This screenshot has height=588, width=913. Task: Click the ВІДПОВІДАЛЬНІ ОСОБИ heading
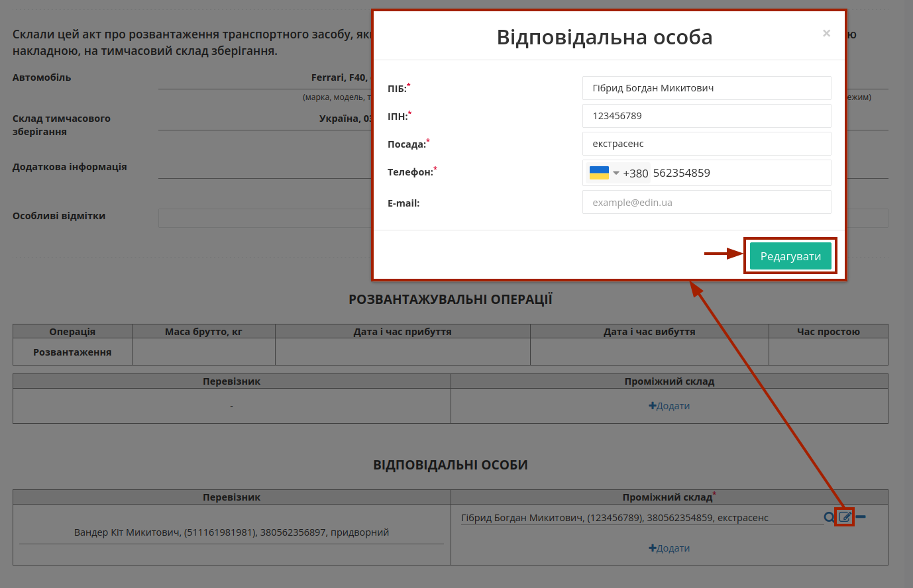(x=451, y=465)
